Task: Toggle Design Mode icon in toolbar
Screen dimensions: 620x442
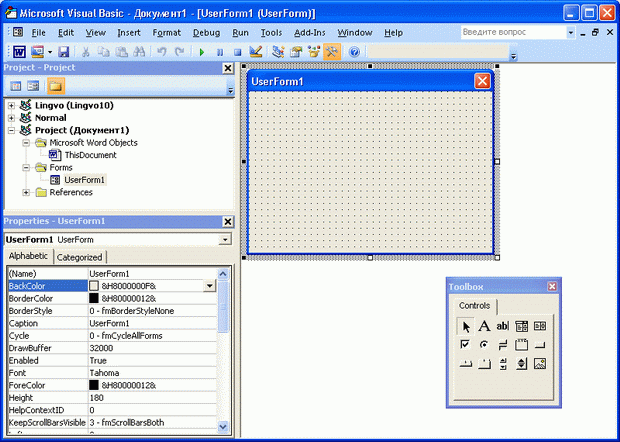Action: pyautogui.click(x=256, y=52)
